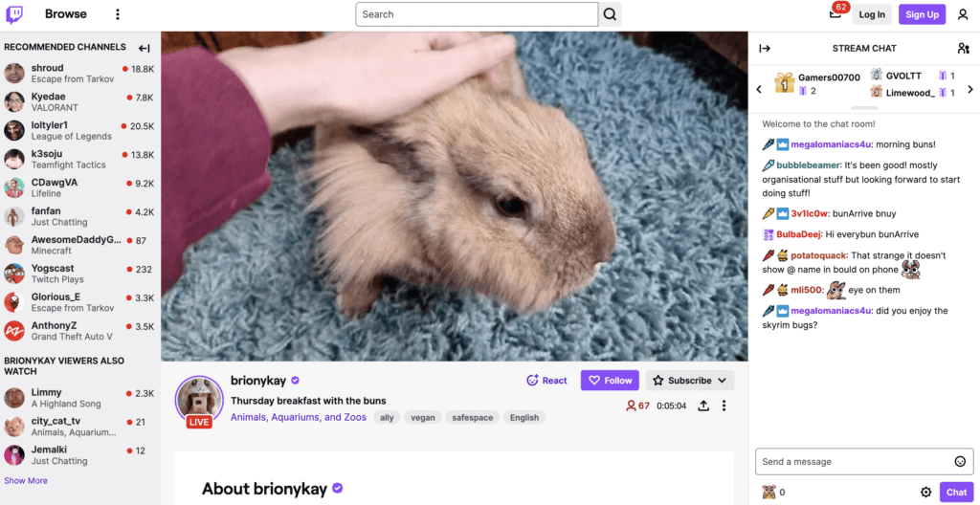
Task: Open the community users list icon
Action: pos(963,48)
